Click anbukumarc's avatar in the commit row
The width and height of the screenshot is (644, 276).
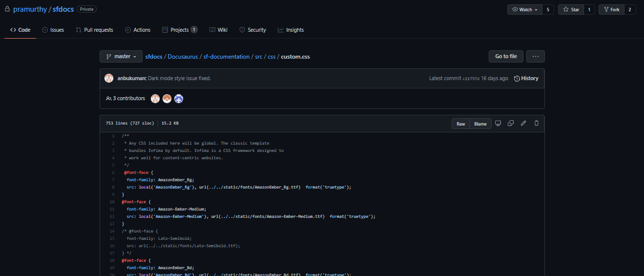(109, 78)
